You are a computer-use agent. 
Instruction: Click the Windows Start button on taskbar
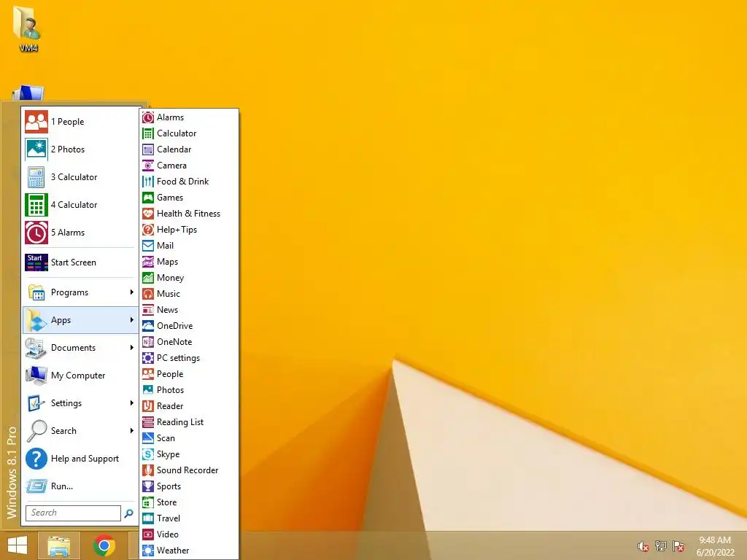coord(18,545)
